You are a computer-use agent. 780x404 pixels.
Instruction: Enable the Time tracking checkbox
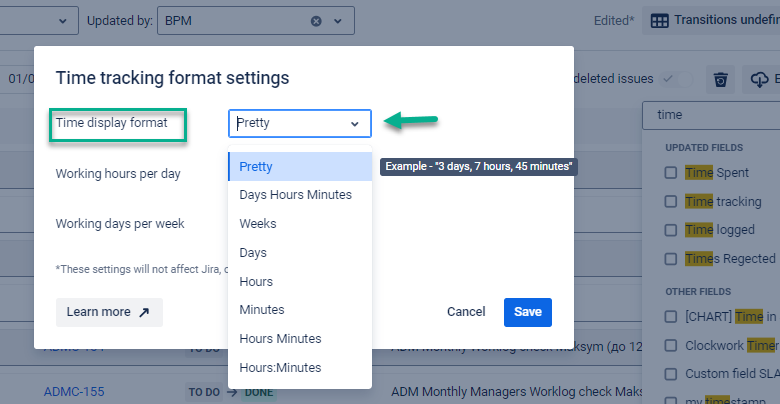[x=671, y=202]
